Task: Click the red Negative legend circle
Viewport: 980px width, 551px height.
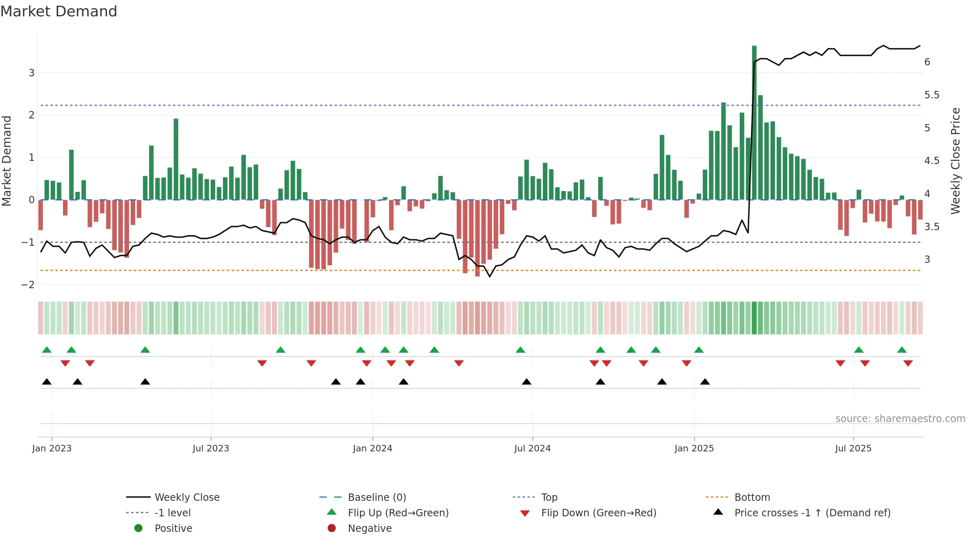Action: point(332,528)
